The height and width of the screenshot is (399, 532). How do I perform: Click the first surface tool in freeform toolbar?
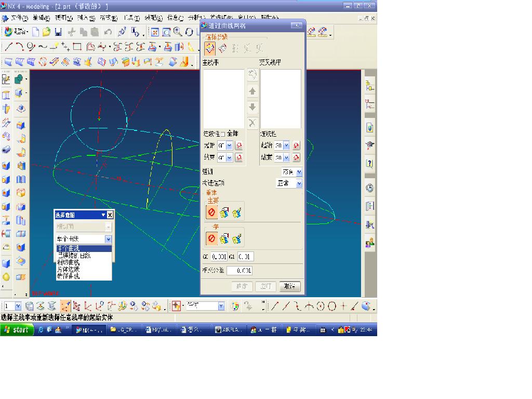(8, 62)
